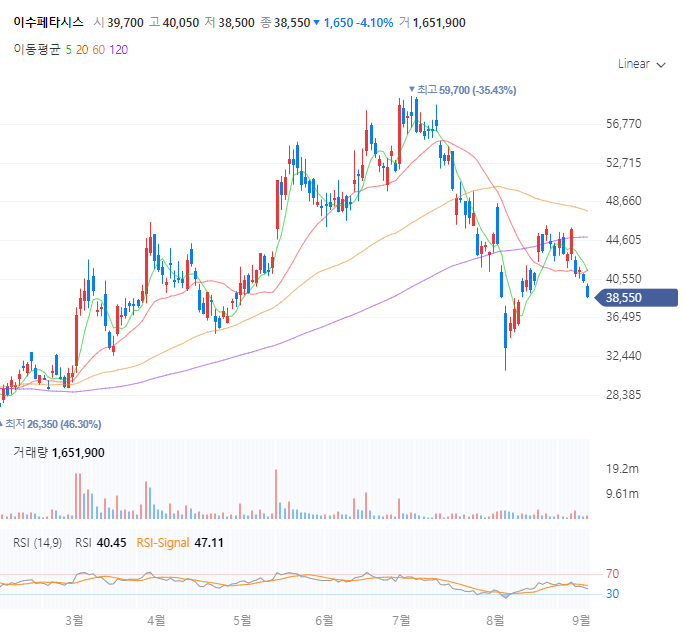
Task: Click the 56,770 price axis label
Action: pos(623,124)
